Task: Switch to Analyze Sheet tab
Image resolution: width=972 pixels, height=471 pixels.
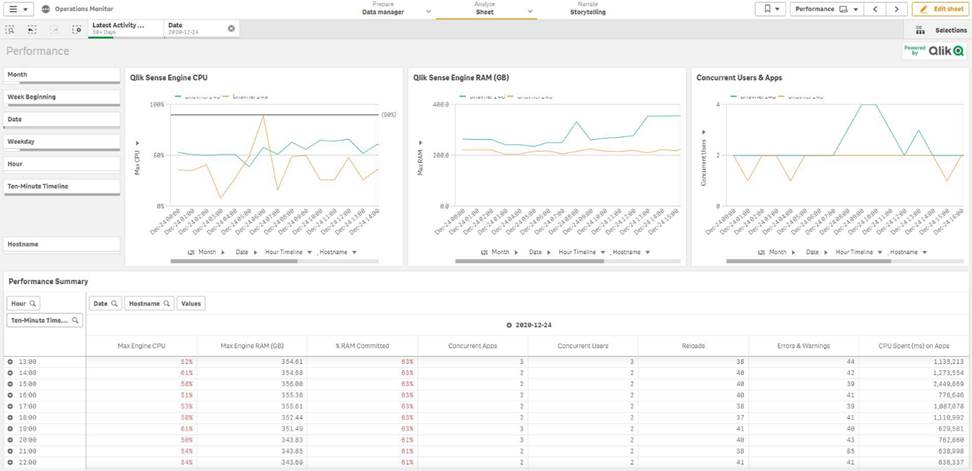Action: tap(485, 9)
